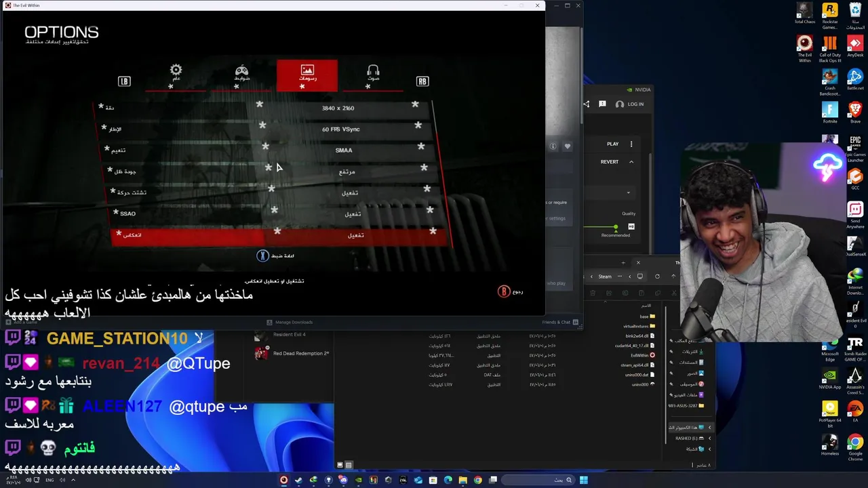The width and height of the screenshot is (868, 488).
Task: Click left arrow star of resolution row
Action: (259, 104)
